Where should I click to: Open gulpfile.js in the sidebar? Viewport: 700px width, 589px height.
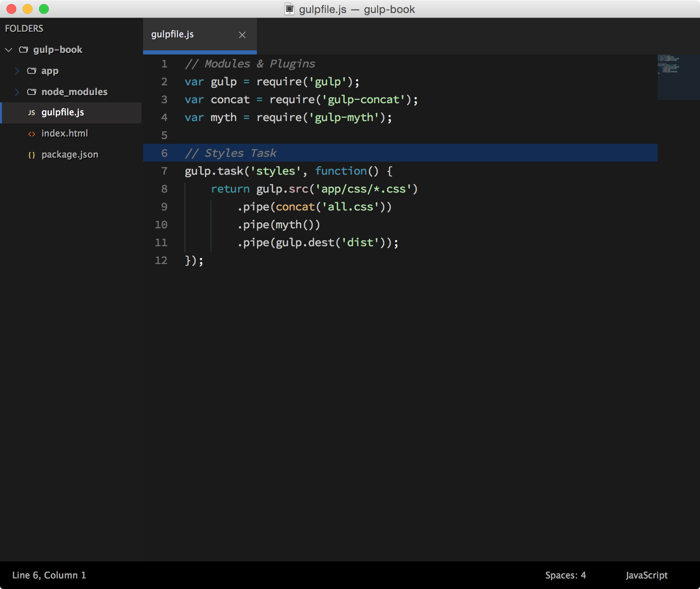click(72, 113)
